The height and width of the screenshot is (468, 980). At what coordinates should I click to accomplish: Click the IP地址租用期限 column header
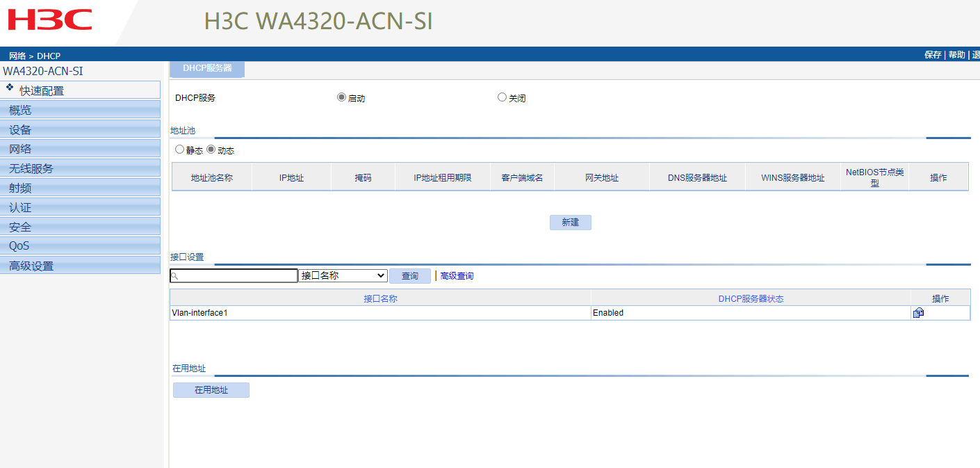pos(443,177)
